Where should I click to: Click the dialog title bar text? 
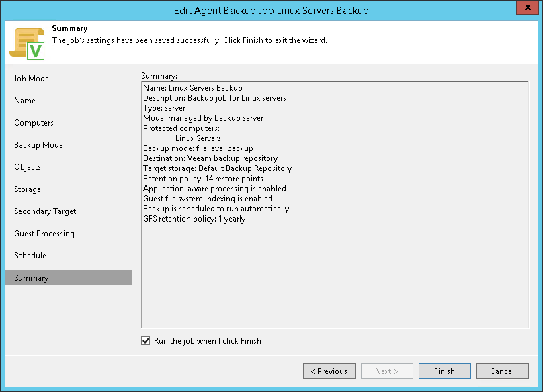pyautogui.click(x=271, y=10)
